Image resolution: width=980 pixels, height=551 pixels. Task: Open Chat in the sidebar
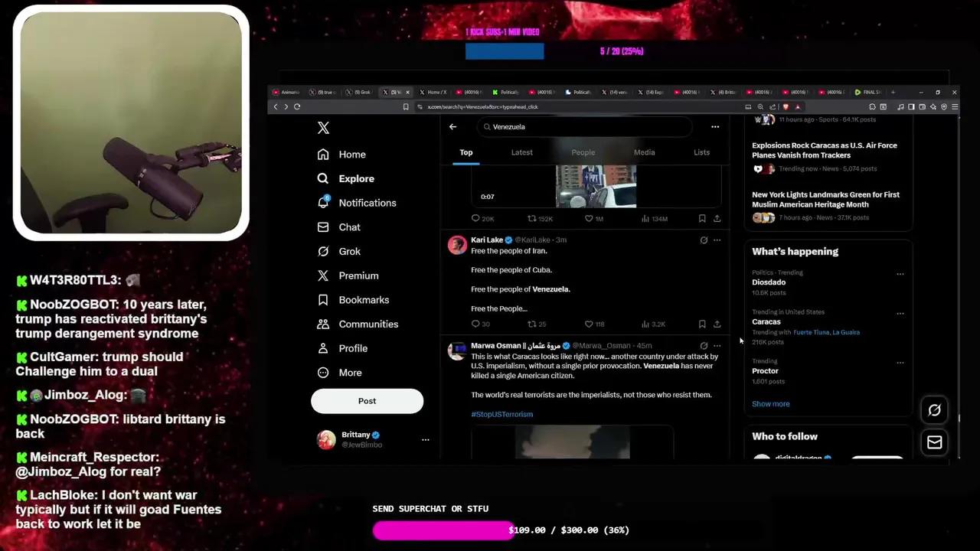click(339, 227)
